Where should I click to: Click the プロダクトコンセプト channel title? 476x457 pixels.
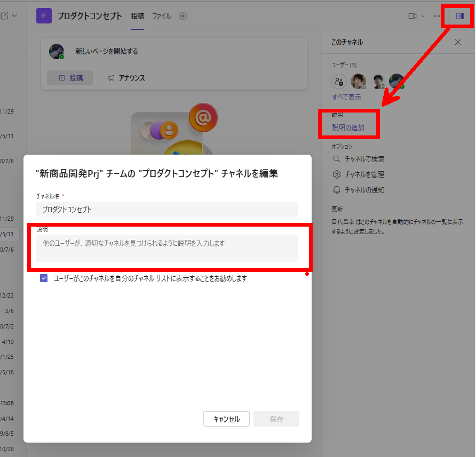90,16
